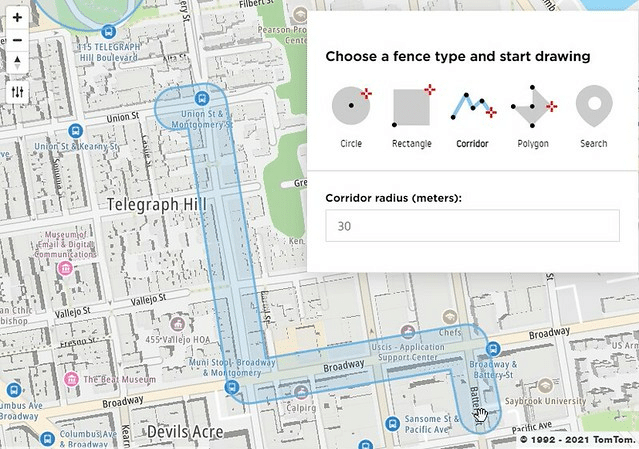Select Saybrook University marker icon
The height and width of the screenshot is (449, 639).
pyautogui.click(x=543, y=382)
